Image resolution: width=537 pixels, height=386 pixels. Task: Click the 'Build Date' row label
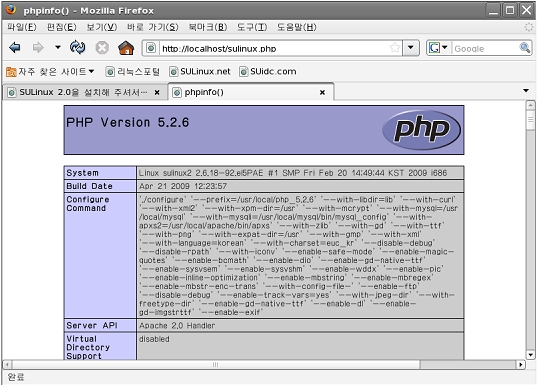pyautogui.click(x=89, y=186)
